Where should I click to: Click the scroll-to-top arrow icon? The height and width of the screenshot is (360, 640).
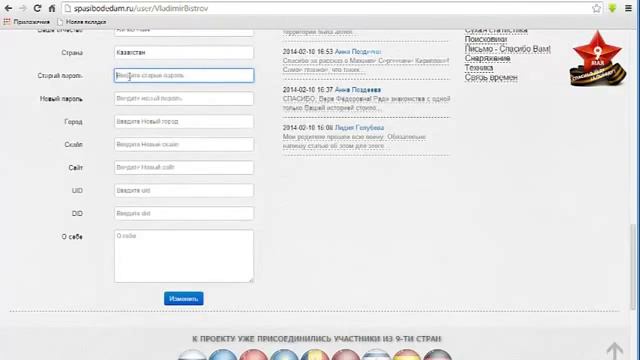614,351
